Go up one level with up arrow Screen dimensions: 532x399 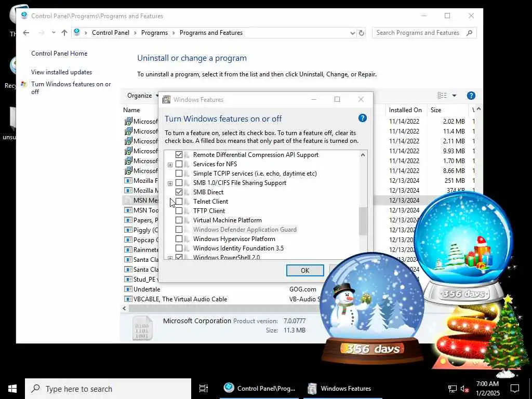coord(64,33)
